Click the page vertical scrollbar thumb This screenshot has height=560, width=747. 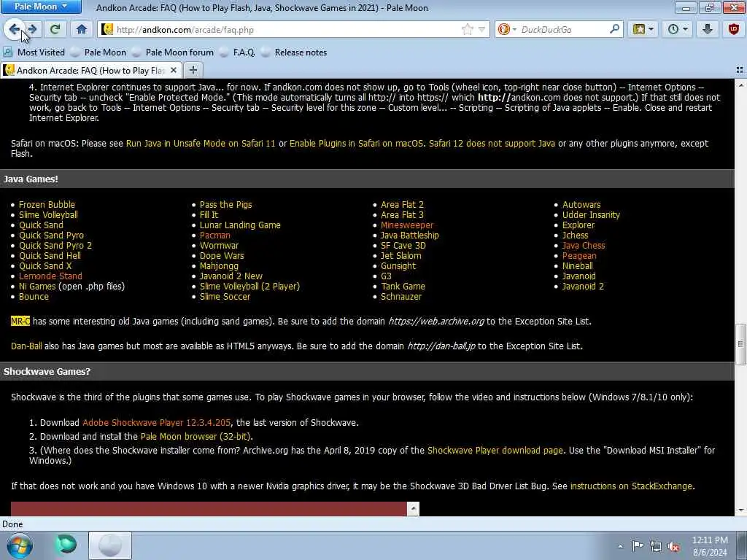point(740,344)
